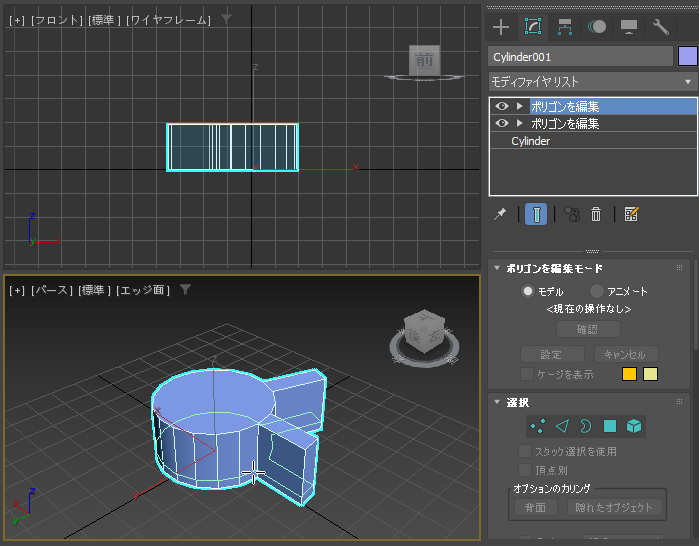This screenshot has height=546, width=699.
Task: Open the Hierarchy panel tab
Action: click(565, 27)
